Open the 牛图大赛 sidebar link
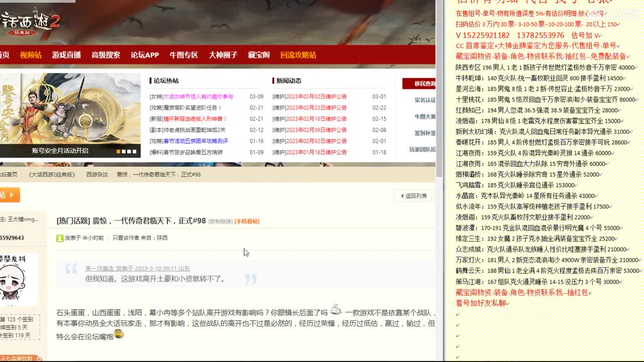 tap(425, 117)
